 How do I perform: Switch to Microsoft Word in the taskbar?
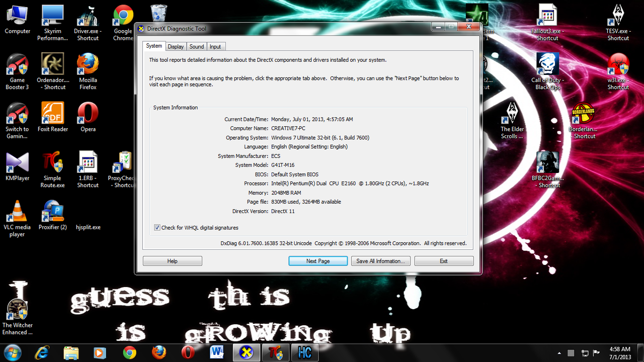pos(217,352)
